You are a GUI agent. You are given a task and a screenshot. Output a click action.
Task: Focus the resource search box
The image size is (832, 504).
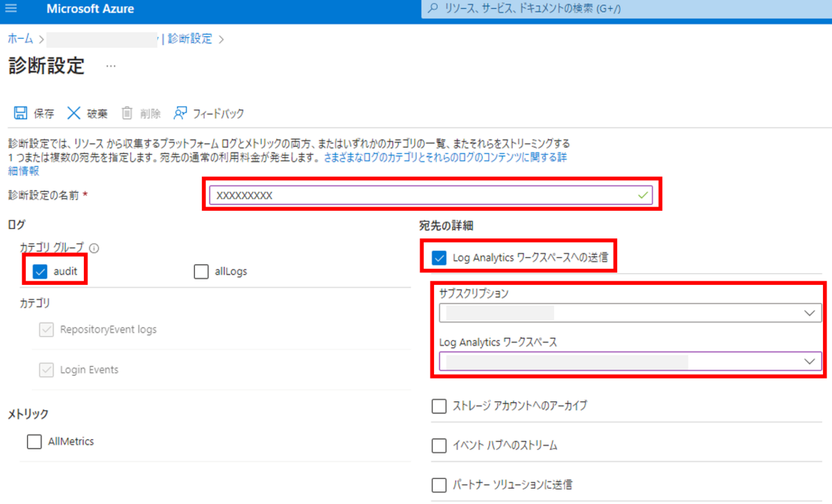[x=626, y=9]
